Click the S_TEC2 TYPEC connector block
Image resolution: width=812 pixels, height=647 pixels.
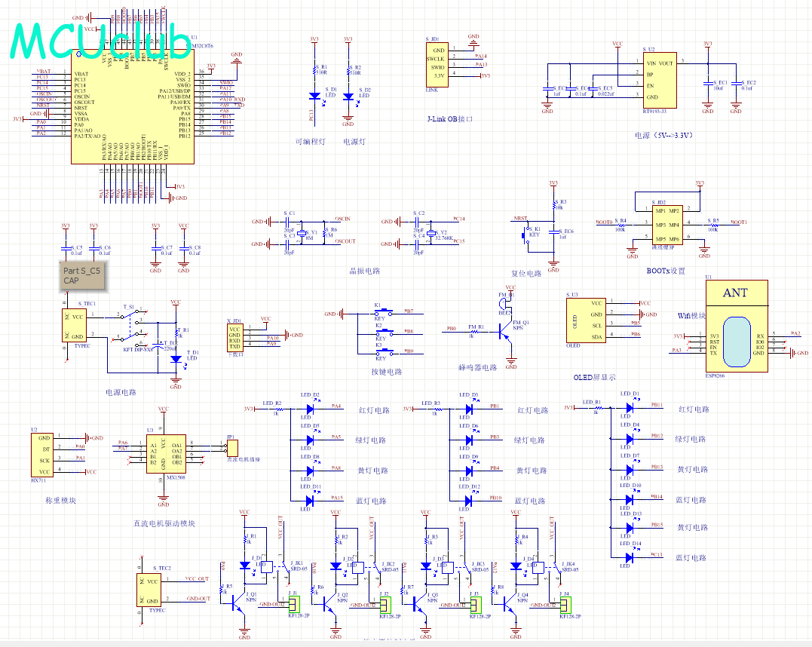pos(148,590)
